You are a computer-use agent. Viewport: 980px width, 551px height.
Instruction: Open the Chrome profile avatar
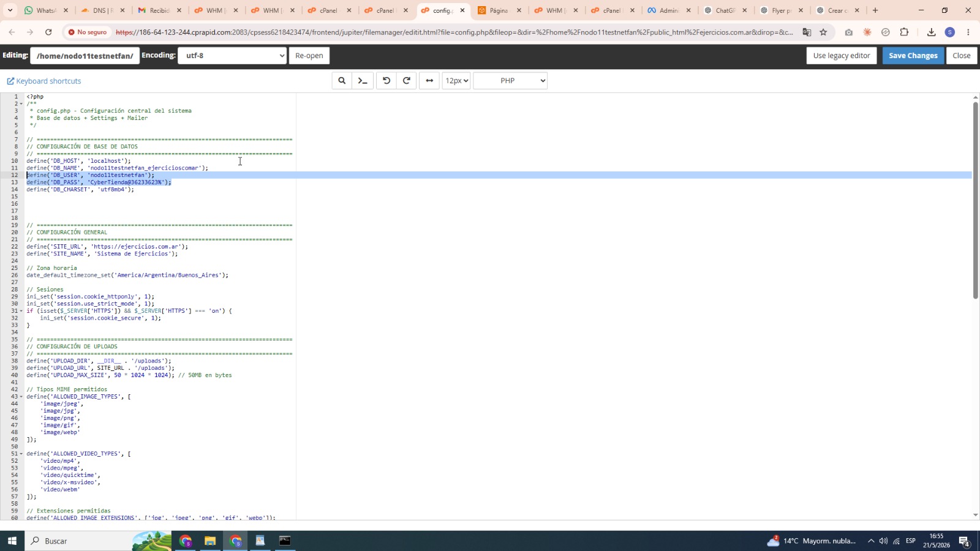click(x=950, y=32)
